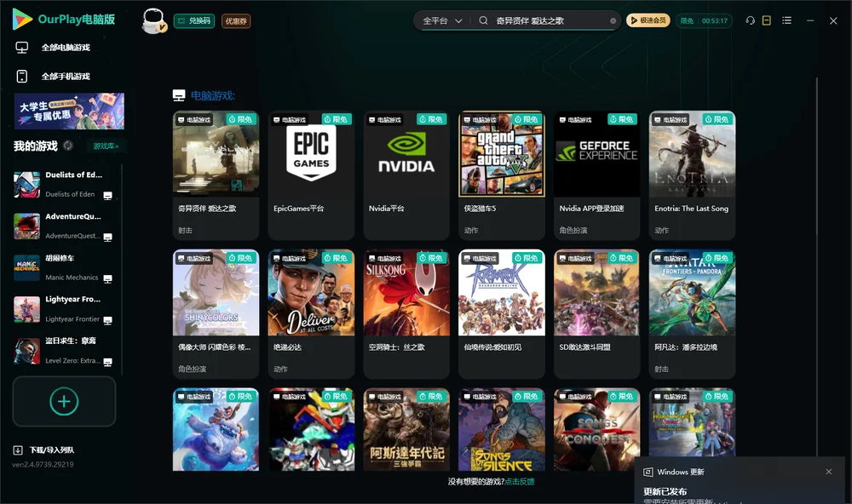
Task: Open AdventureQuest in my games list
Action: click(63, 226)
